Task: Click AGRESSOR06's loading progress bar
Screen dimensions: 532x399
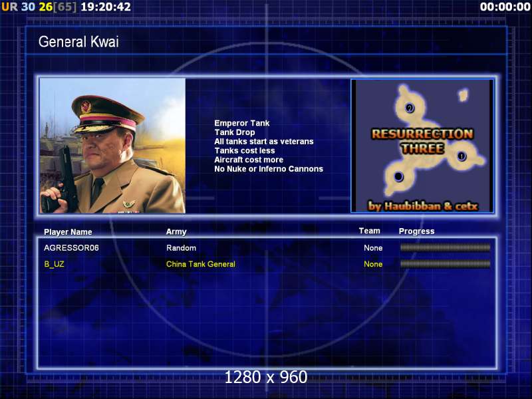Action: (x=445, y=247)
